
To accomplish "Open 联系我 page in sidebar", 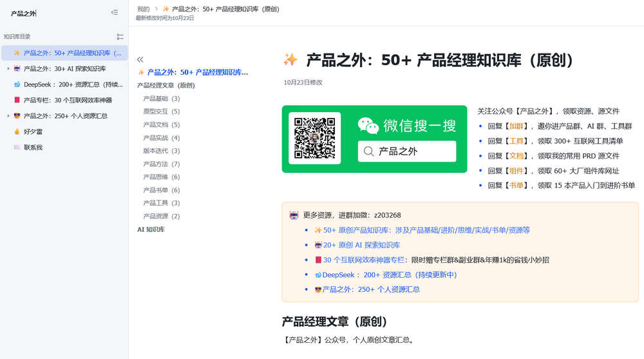I will click(x=65, y=147).
